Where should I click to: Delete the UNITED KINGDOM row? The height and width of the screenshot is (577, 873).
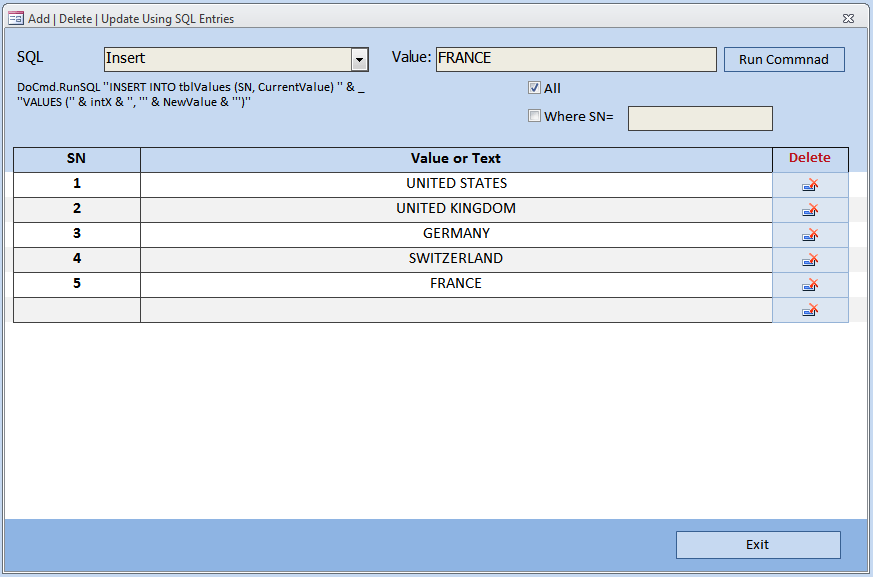pos(810,210)
